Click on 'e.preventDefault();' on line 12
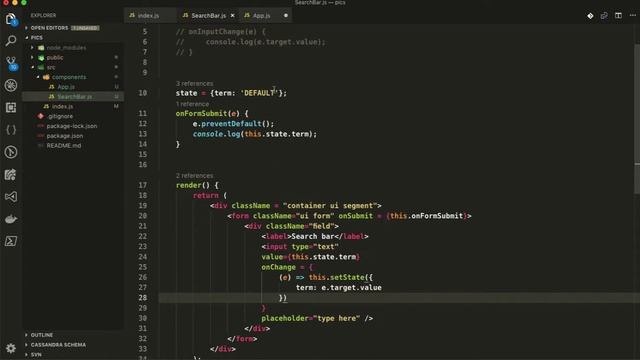The image size is (640, 360). click(233, 124)
